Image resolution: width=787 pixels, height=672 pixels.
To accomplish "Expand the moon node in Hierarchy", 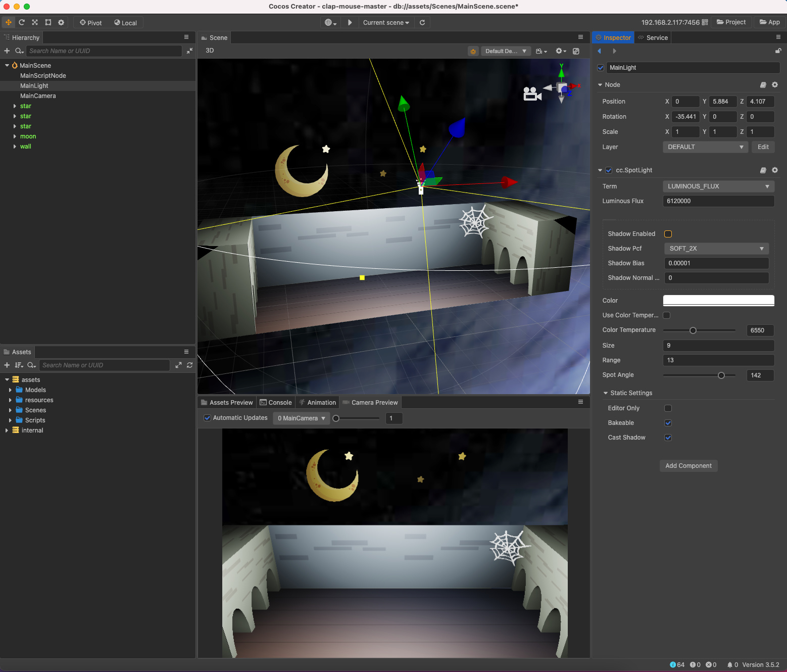I will (15, 136).
